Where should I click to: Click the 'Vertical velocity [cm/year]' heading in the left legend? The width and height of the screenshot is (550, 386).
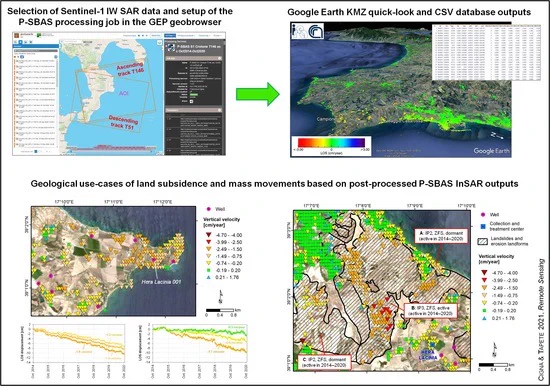pyautogui.click(x=221, y=222)
